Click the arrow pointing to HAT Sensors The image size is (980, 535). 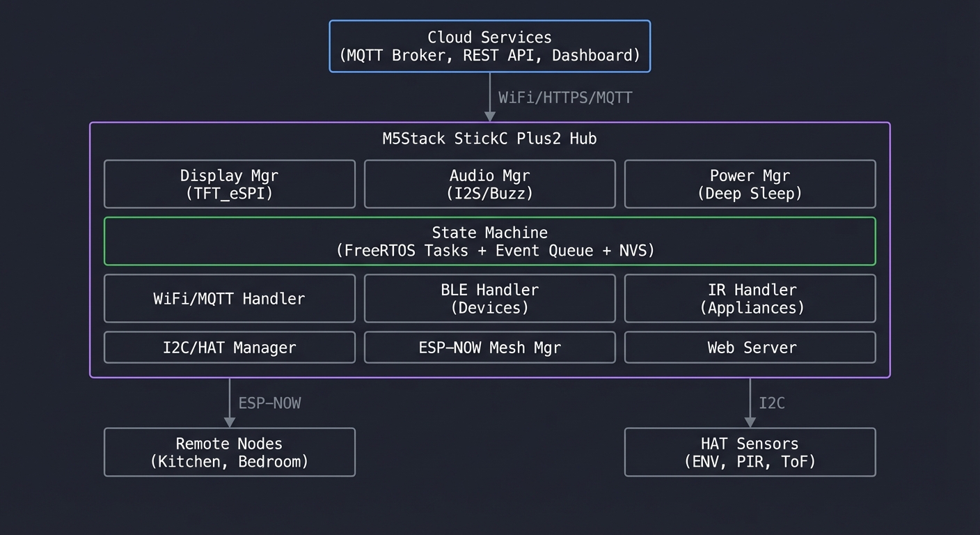tap(750, 402)
